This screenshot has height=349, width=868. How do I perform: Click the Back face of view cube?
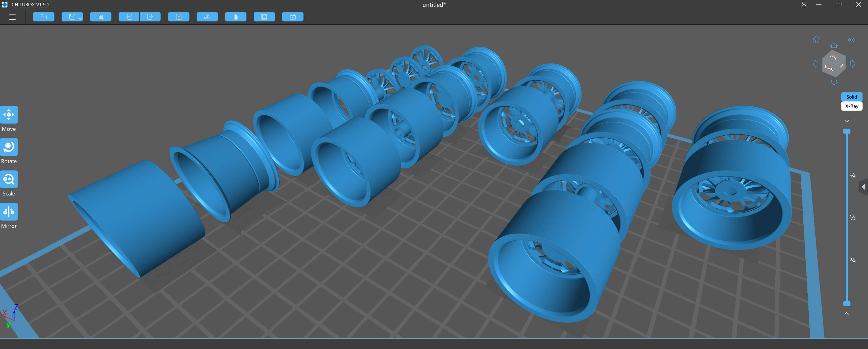click(829, 68)
